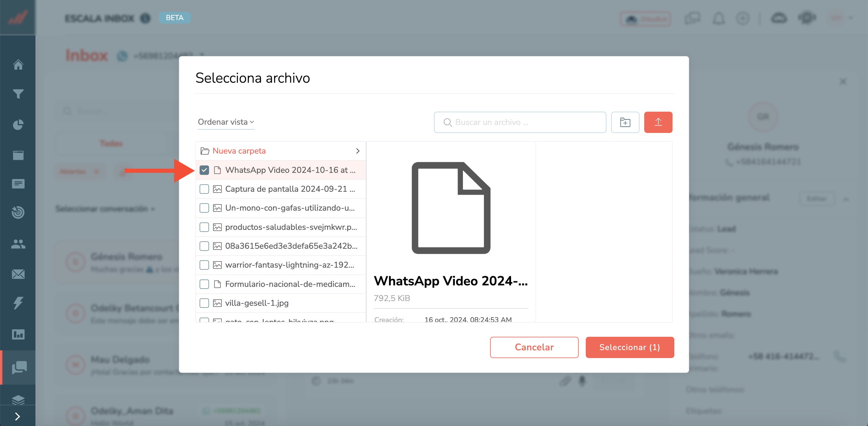Click the Formulario-nacional-de-medicam file name
The width and height of the screenshot is (868, 426).
tap(290, 284)
